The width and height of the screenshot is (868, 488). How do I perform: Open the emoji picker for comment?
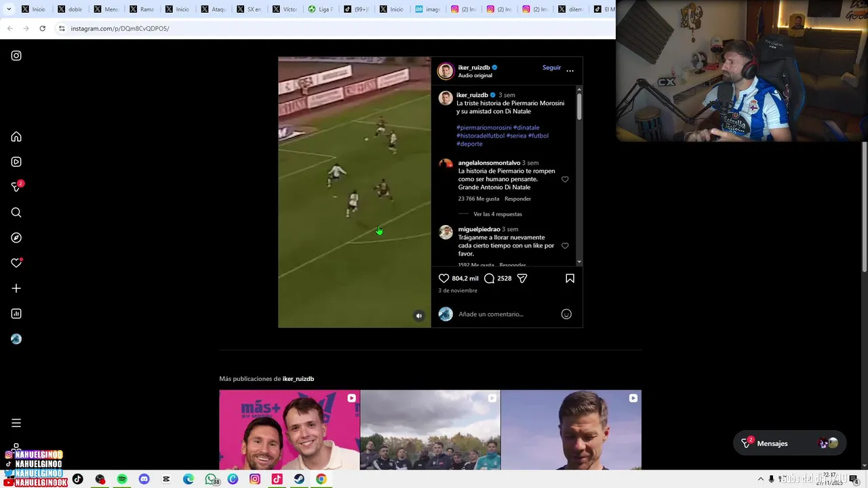[x=566, y=314]
